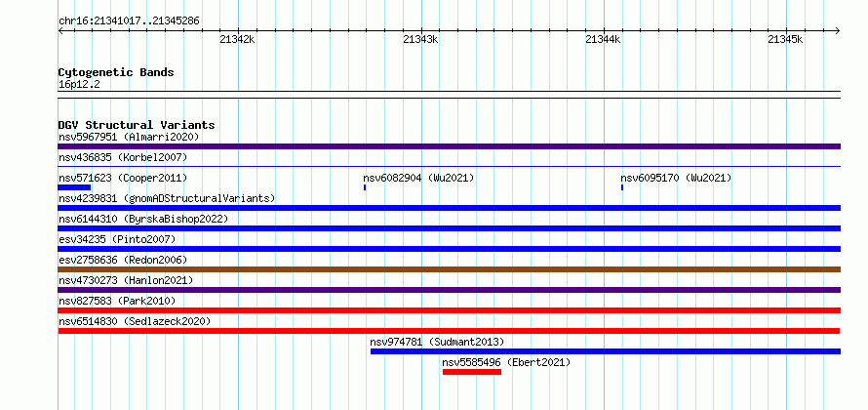Select the short blue nsv571623 bar
The image size is (868, 410).
[x=74, y=187]
